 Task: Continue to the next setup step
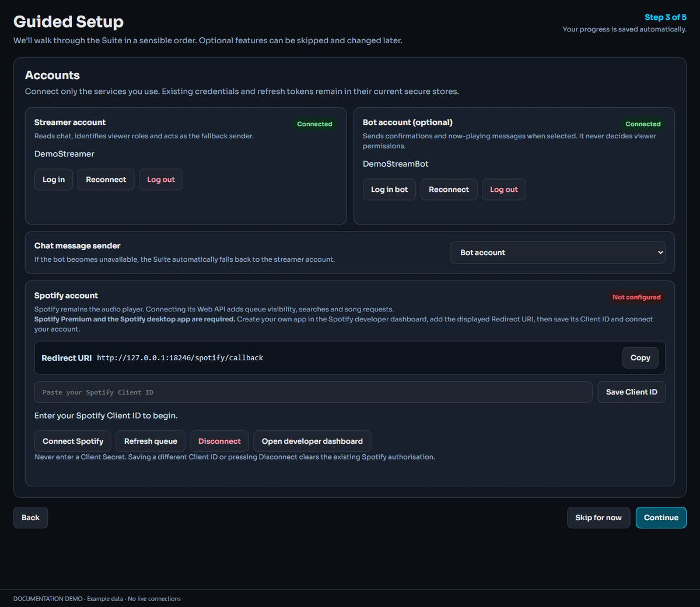(x=661, y=518)
